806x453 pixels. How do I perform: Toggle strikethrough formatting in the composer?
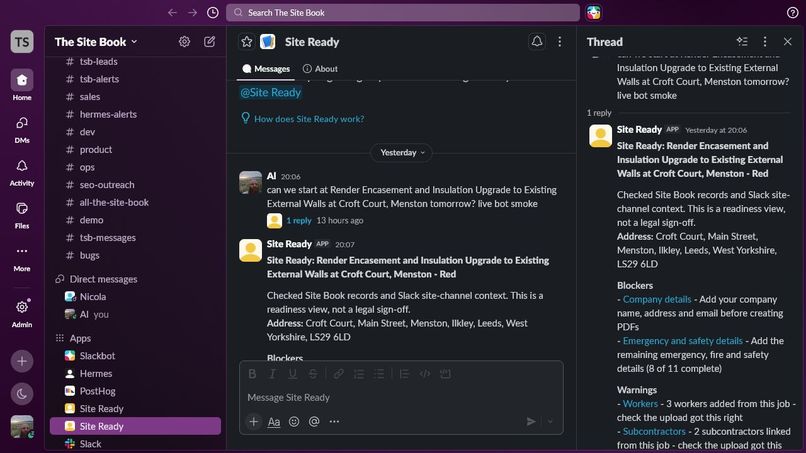(313, 374)
